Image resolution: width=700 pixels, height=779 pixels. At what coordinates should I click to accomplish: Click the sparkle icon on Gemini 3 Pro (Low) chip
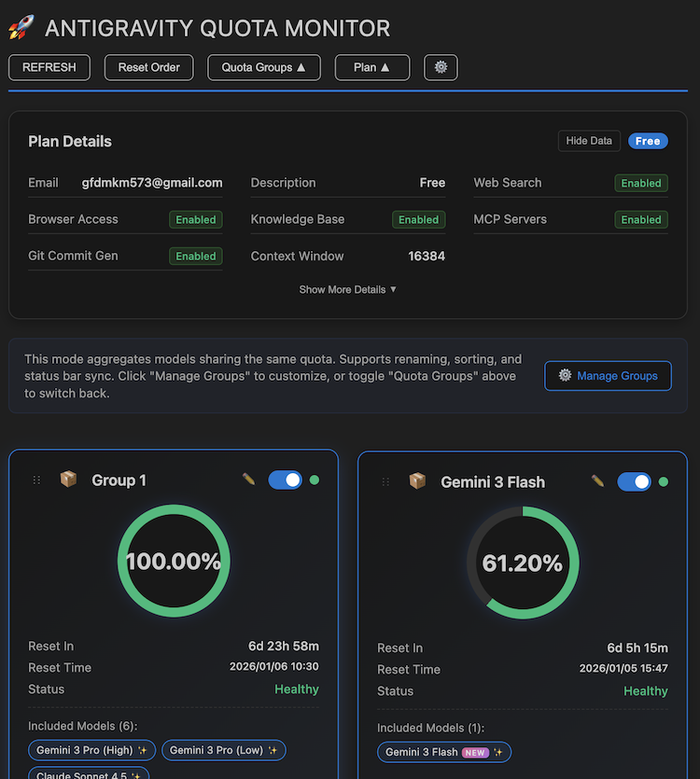point(273,750)
